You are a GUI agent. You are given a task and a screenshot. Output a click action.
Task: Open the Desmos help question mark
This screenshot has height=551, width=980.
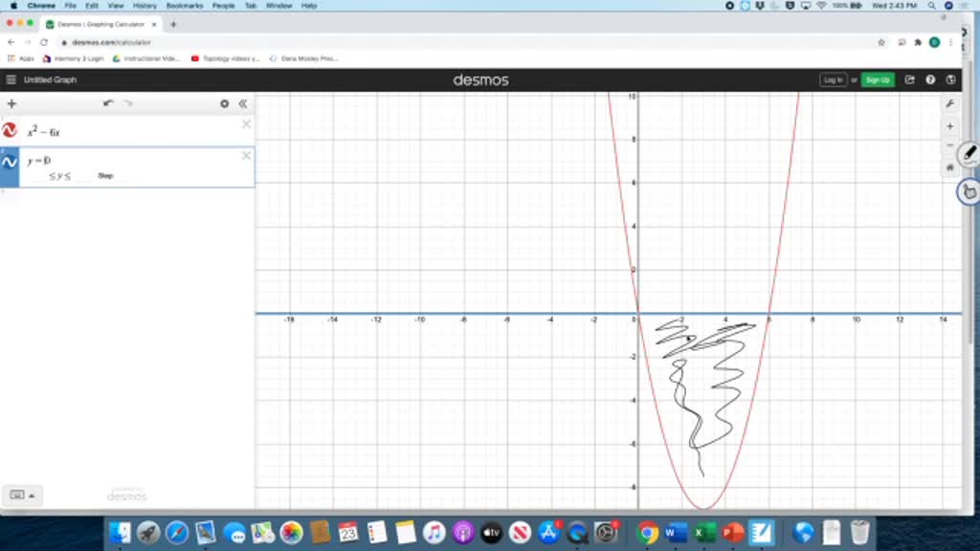pyautogui.click(x=930, y=80)
